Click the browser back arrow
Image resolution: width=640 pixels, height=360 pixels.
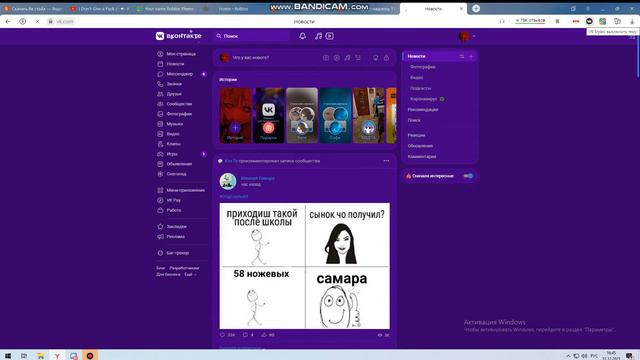(x=8, y=21)
